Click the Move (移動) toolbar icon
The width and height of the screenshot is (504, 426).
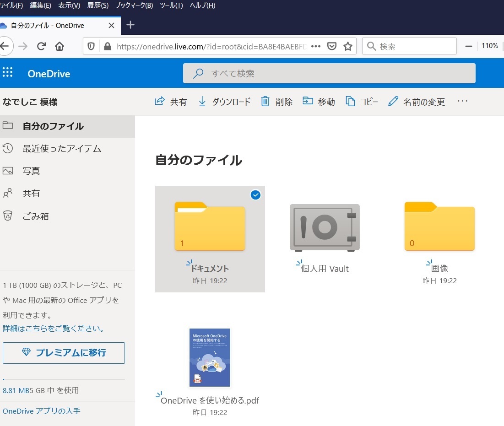[308, 102]
